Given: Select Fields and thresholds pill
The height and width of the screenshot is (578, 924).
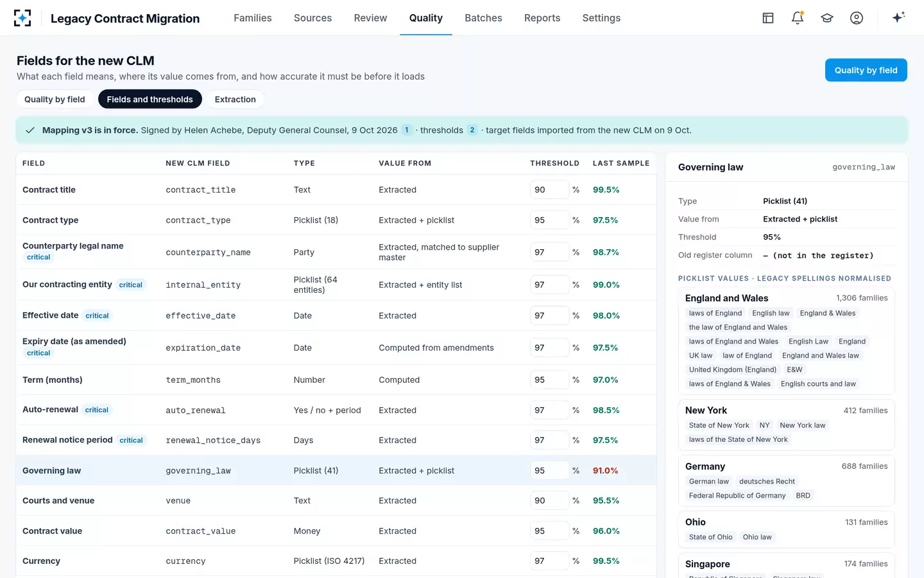Looking at the screenshot, I should click(150, 99).
